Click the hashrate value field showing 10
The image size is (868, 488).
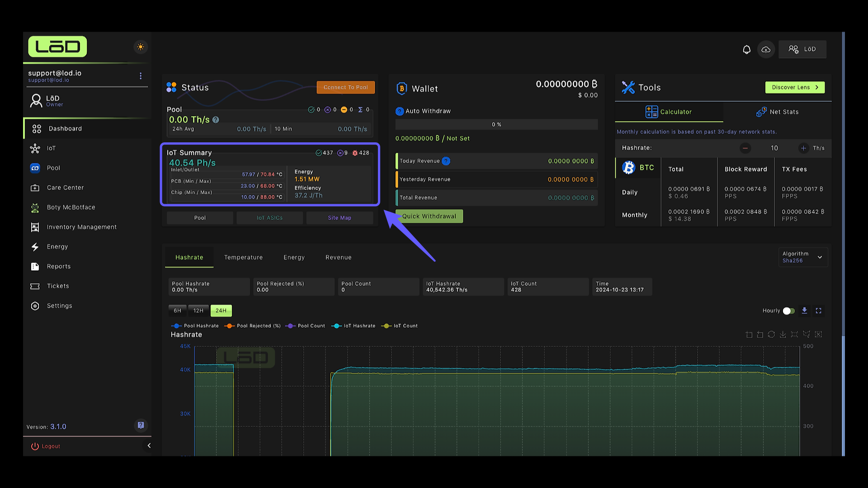774,148
